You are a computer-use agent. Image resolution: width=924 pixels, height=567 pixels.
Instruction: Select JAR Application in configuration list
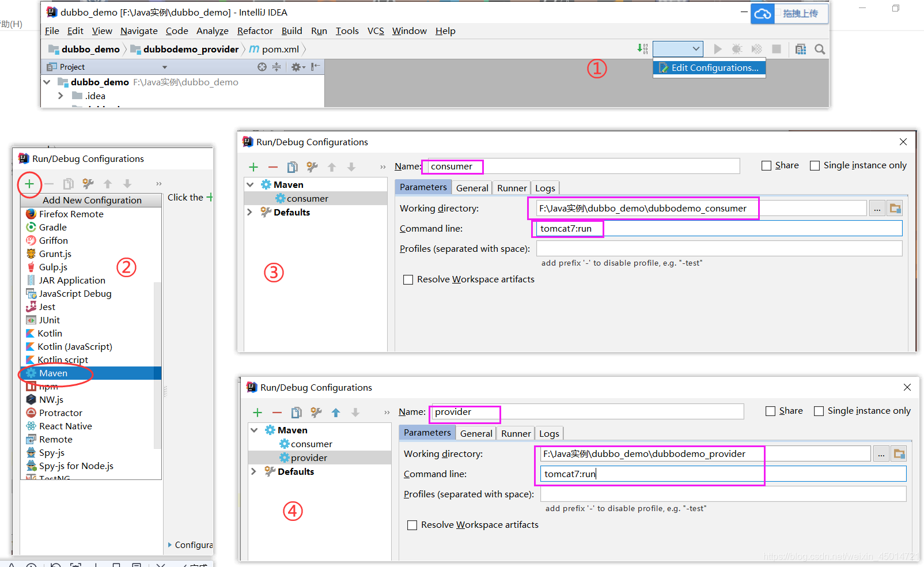pos(90,281)
